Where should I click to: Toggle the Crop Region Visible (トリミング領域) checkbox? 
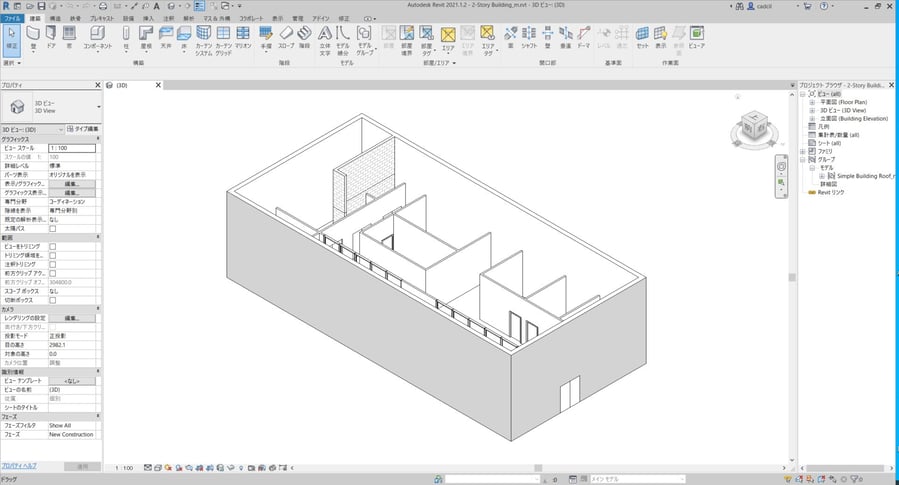tap(52, 256)
